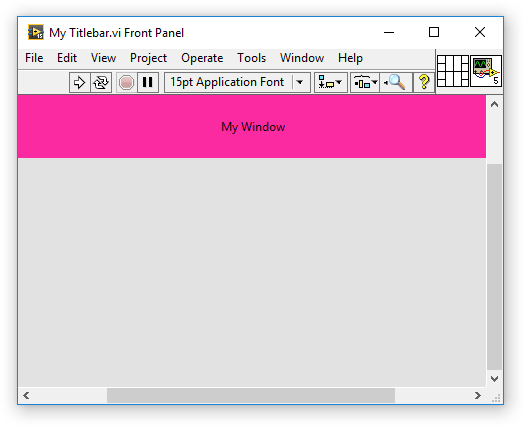Image resolution: width=525 pixels, height=427 pixels.
Task: Open the Project menu
Action: tap(148, 58)
